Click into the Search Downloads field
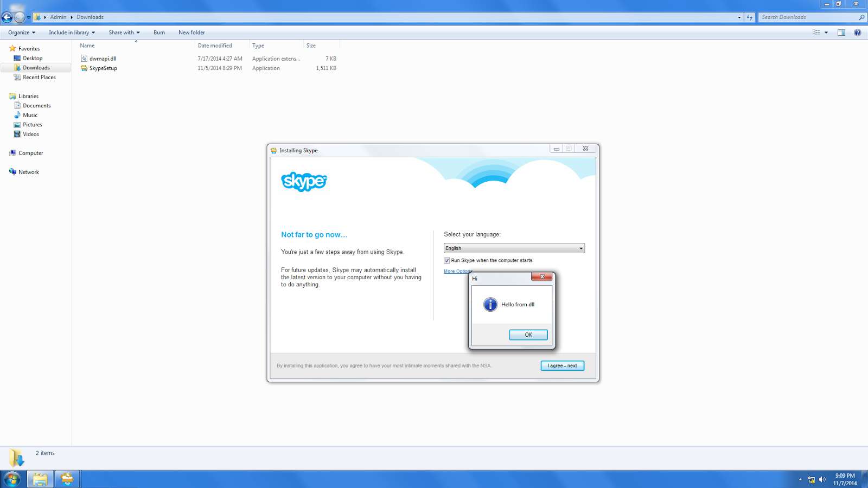 808,17
